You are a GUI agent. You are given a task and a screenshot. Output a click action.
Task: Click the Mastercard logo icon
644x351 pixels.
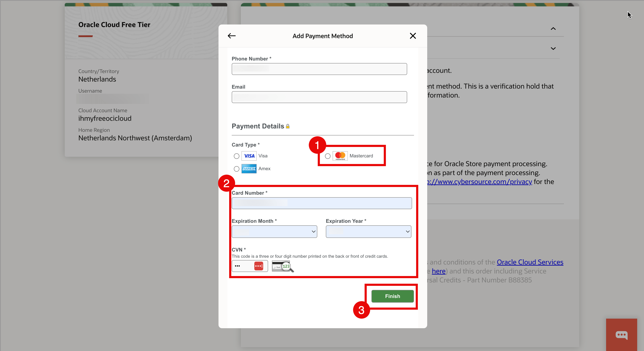point(340,156)
